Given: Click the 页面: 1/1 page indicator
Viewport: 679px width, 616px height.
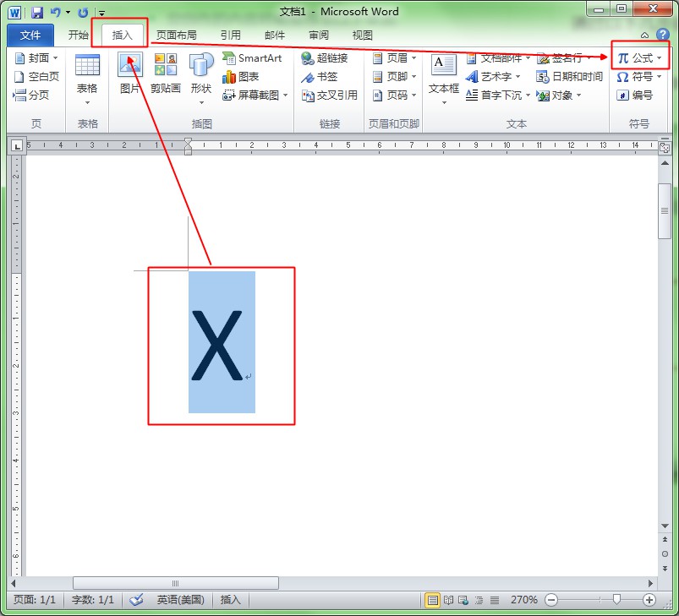Looking at the screenshot, I should click(x=34, y=600).
